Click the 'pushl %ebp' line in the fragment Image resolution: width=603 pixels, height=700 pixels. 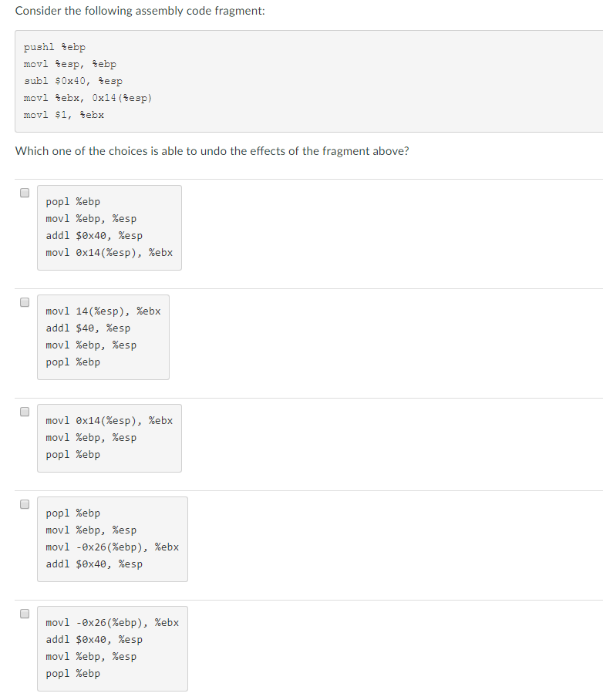[55, 47]
